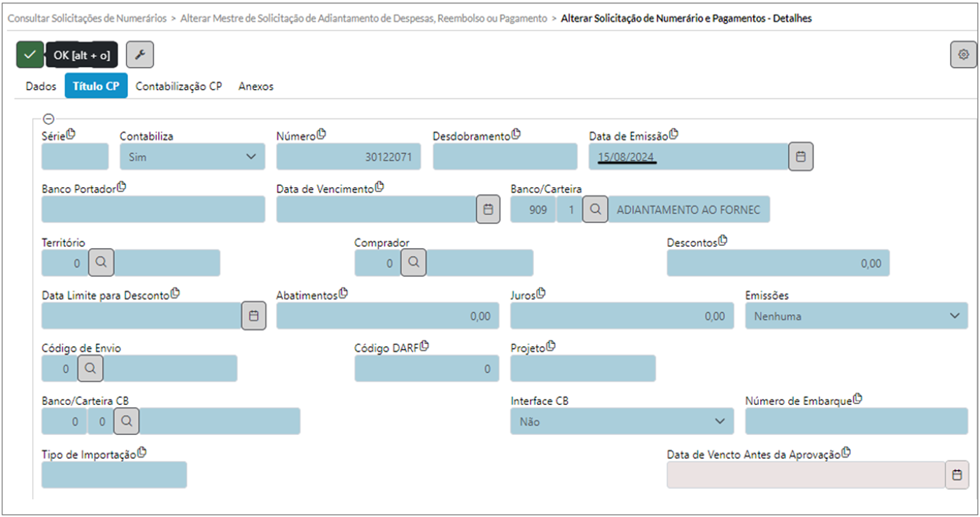
Task: Open the Contabiliza dropdown
Action: pos(192,157)
